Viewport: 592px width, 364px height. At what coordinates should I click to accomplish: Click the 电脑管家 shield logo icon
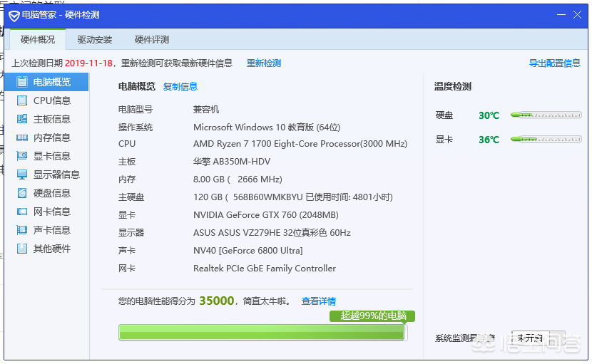tap(14, 16)
